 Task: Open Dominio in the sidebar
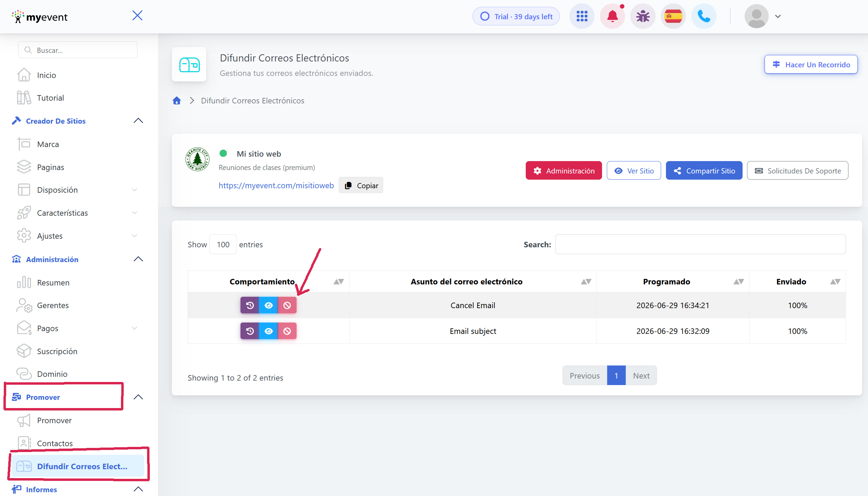coord(52,374)
